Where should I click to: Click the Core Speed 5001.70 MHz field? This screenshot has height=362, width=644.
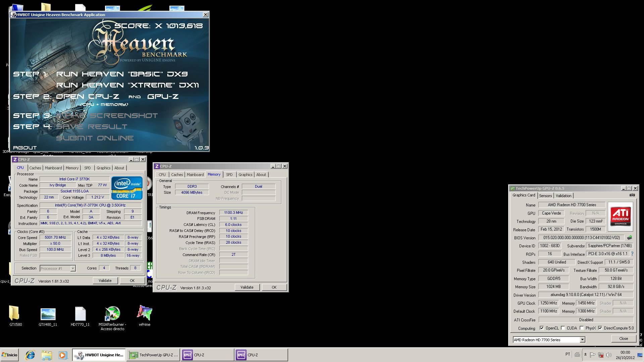55,238
